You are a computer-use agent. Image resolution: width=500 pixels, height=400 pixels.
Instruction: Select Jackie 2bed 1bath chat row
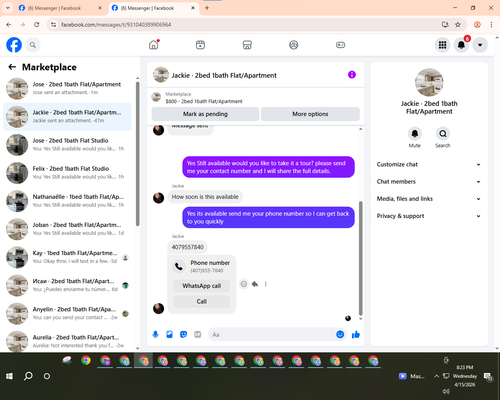tap(67, 117)
